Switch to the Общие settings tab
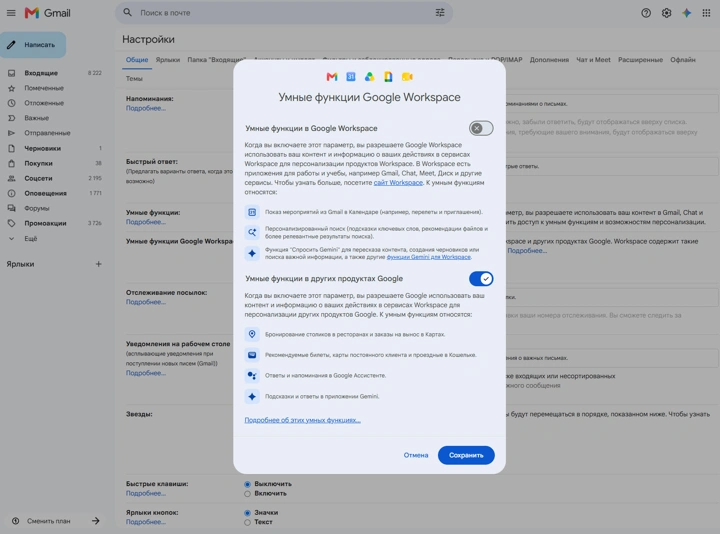The height and width of the screenshot is (534, 720). [137, 60]
